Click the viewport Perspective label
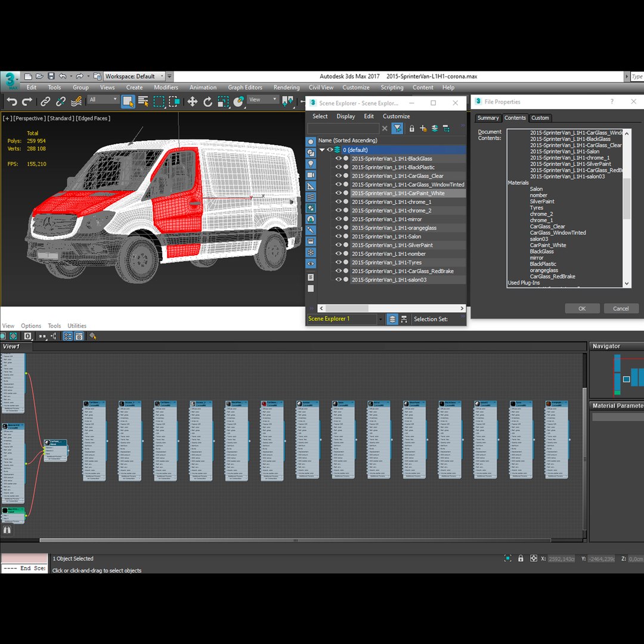The image size is (644, 644). [x=29, y=118]
